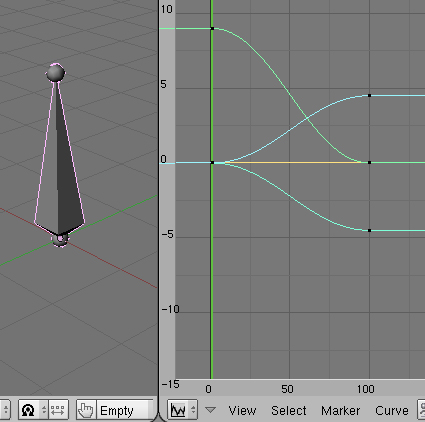Open the Select menu
The height and width of the screenshot is (422, 425).
(289, 410)
